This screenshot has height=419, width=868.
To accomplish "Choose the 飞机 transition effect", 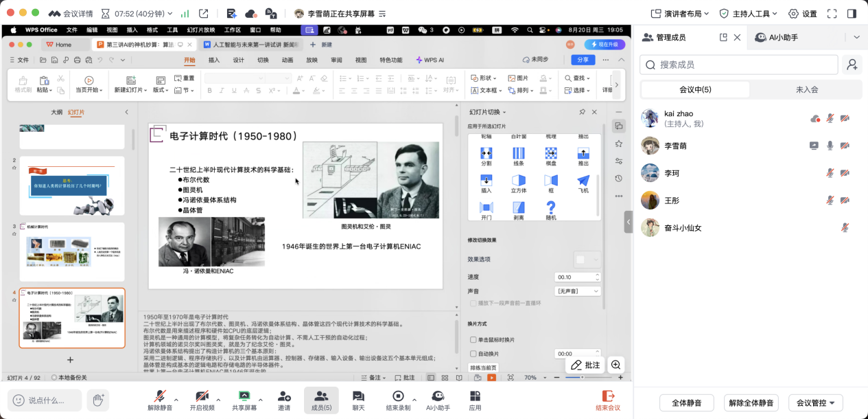I will (583, 180).
